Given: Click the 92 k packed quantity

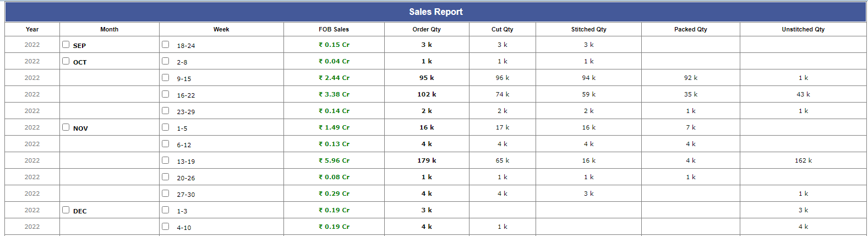Looking at the screenshot, I should click(x=691, y=78).
